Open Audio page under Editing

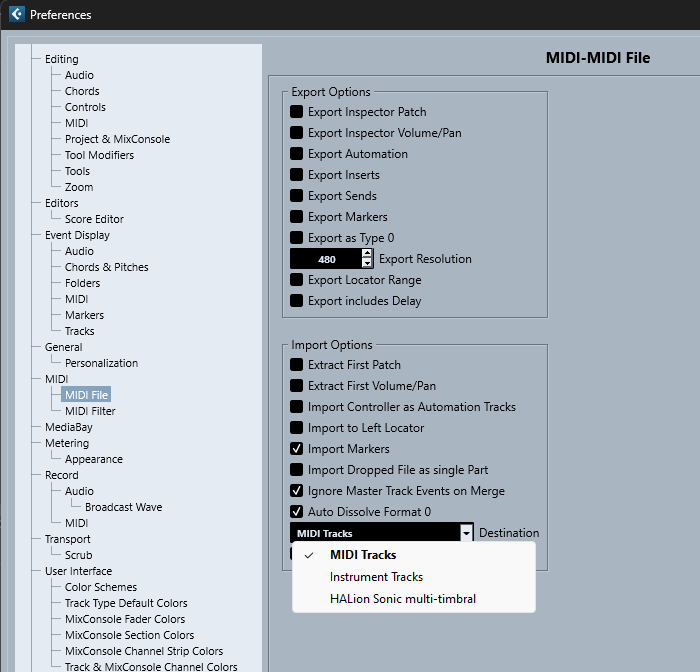click(x=79, y=75)
